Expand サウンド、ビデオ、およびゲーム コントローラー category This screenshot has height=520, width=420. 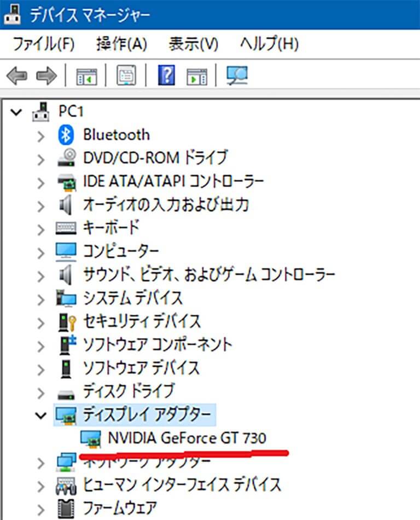pyautogui.click(x=40, y=276)
